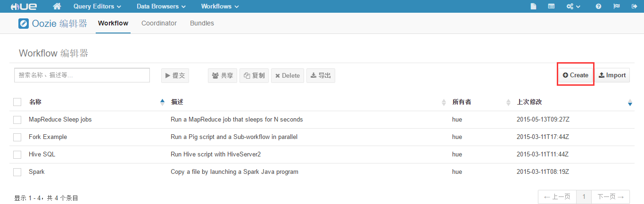Click the 共享 share button
This screenshot has width=644, height=204.
(x=222, y=75)
